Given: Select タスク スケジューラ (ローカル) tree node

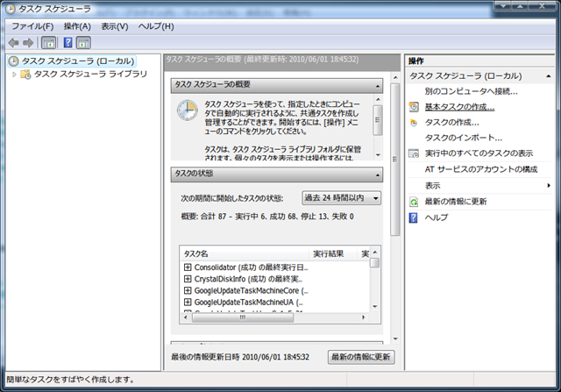Looking at the screenshot, I should coord(78,61).
